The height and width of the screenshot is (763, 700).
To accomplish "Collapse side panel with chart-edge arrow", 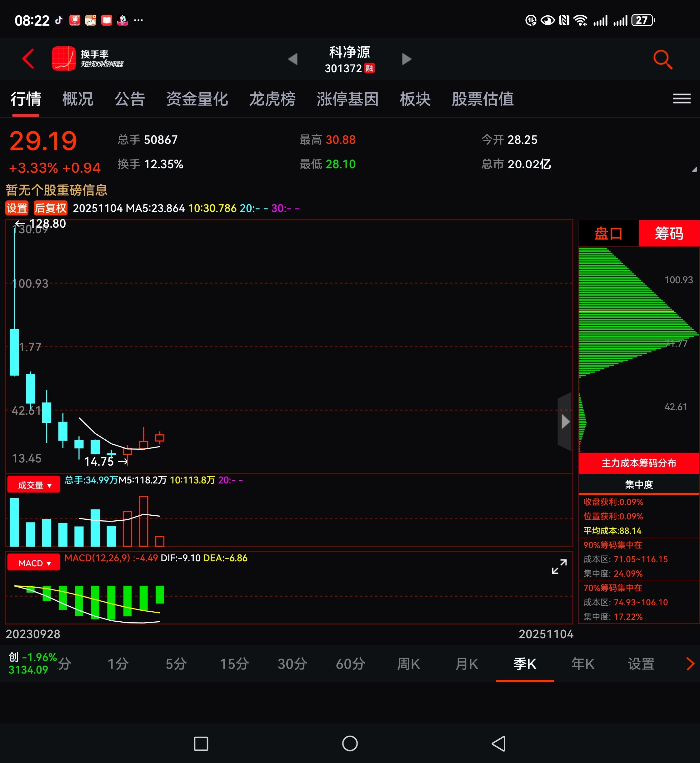I will point(565,422).
